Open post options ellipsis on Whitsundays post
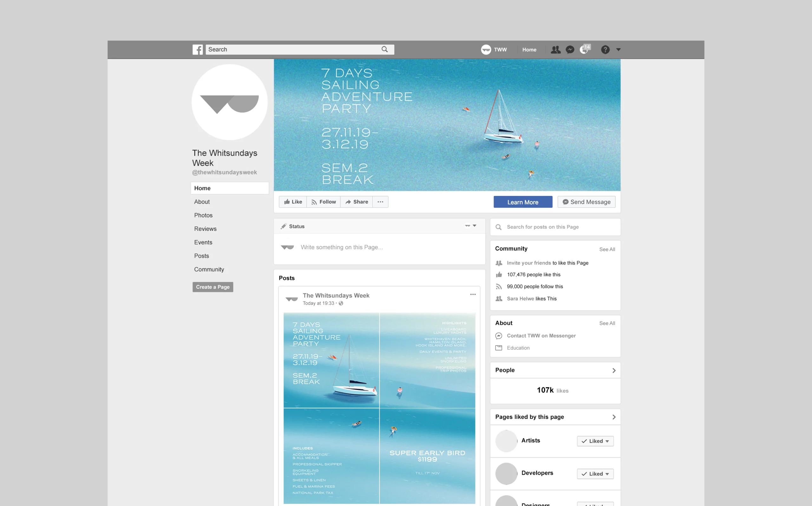Screen dimensions: 812x506 pyautogui.click(x=473, y=295)
